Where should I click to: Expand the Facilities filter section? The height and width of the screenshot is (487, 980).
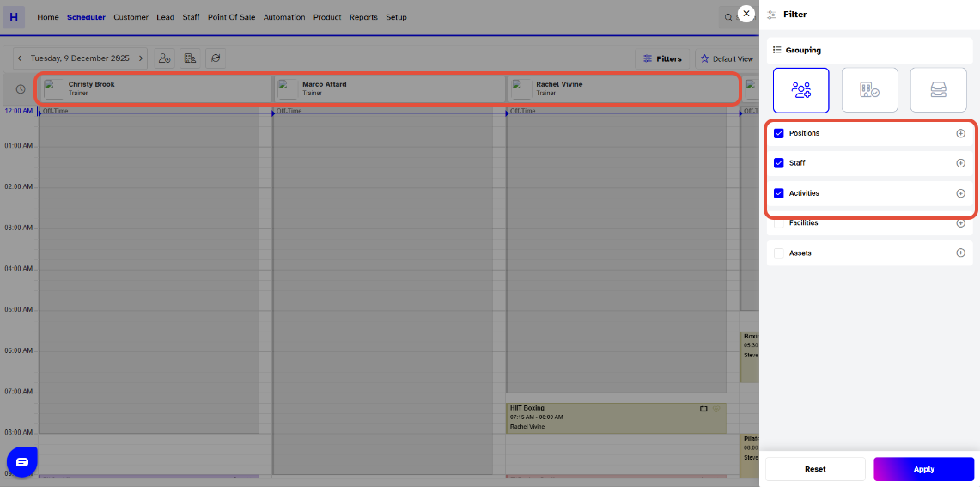[x=960, y=223]
